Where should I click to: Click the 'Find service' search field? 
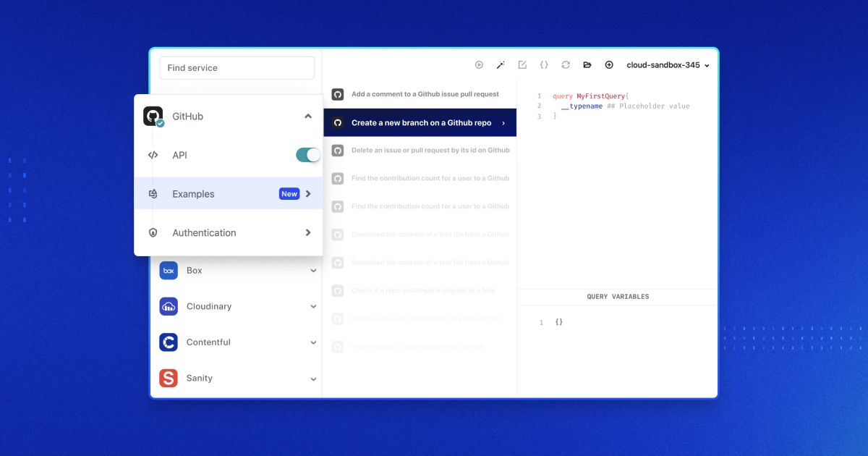click(x=237, y=68)
